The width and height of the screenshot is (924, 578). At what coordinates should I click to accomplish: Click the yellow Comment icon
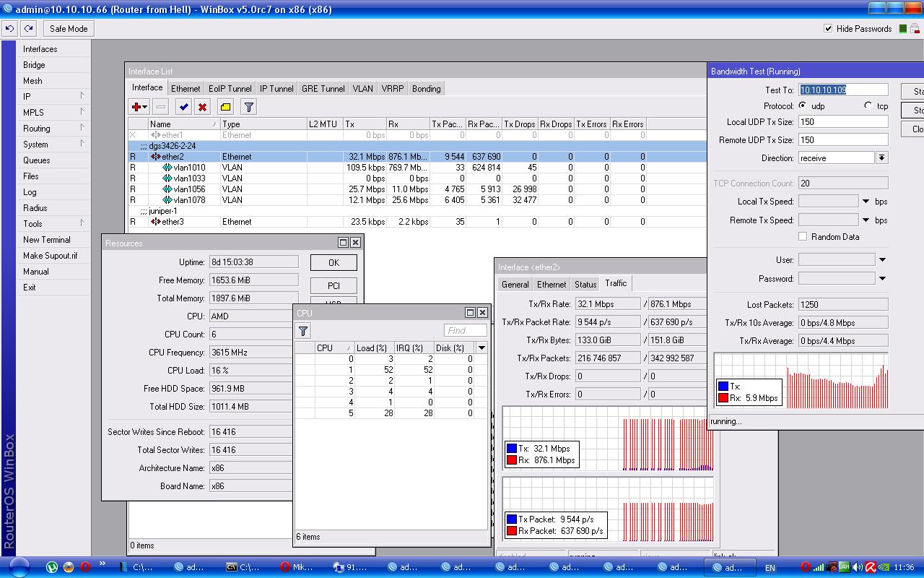225,107
